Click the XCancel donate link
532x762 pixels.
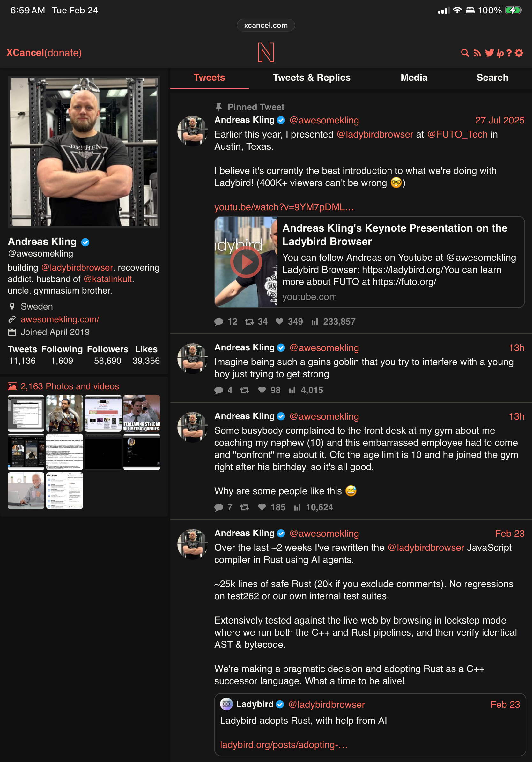point(44,53)
